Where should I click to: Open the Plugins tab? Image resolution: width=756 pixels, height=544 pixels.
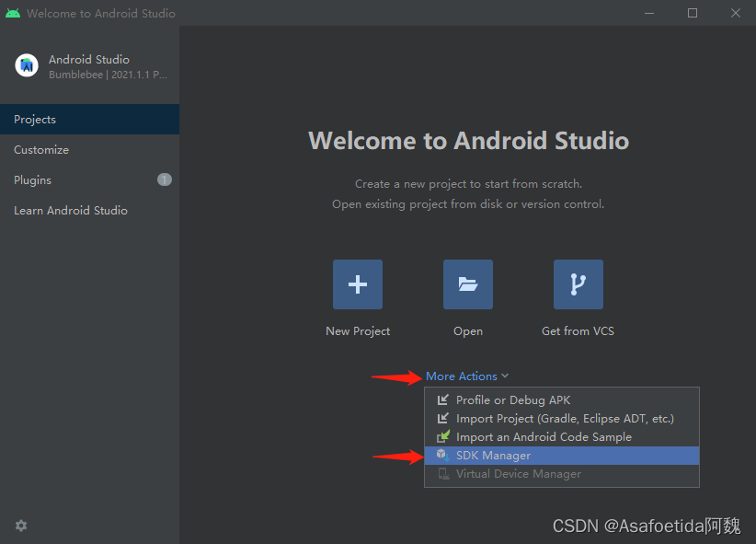click(x=90, y=180)
